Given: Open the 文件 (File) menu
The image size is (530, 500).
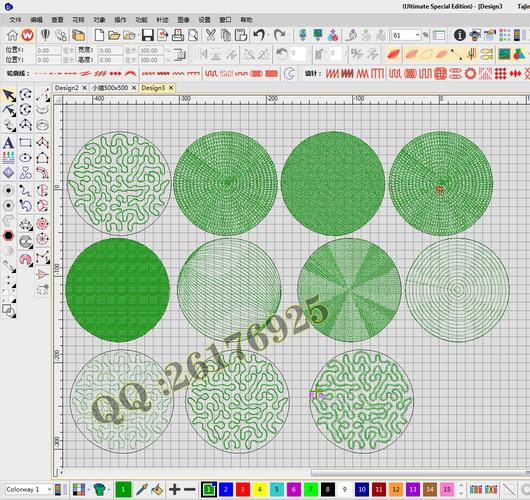Looking at the screenshot, I should (x=15, y=20).
